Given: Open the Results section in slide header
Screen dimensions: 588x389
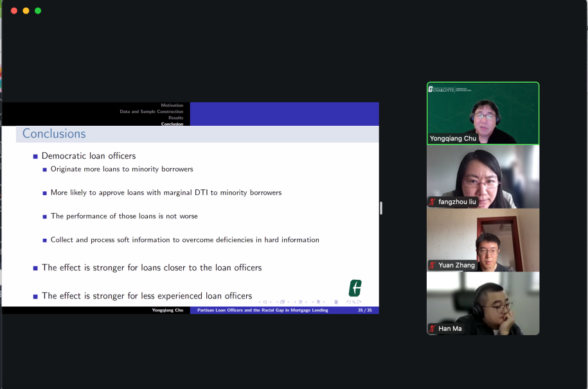Looking at the screenshot, I should 175,118.
